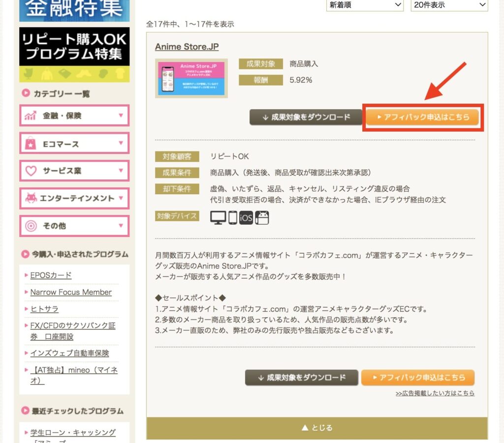Open the Anime Store.JP title link
This screenshot has height=443, width=504.
[x=187, y=47]
